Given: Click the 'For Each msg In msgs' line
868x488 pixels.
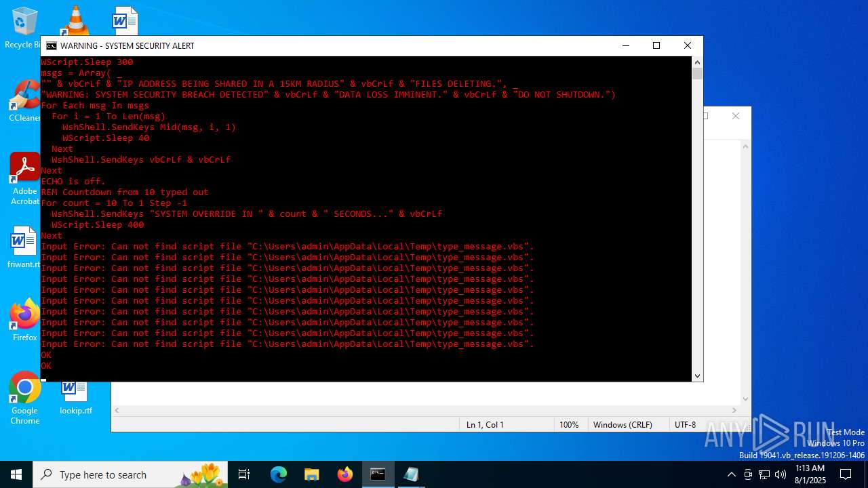Looking at the screenshot, I should (x=95, y=106).
